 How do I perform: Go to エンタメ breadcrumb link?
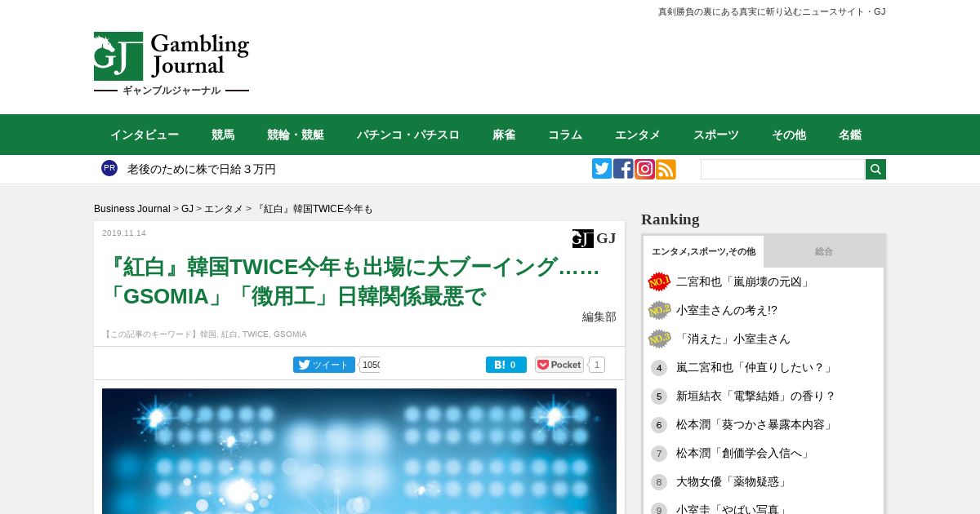tap(224, 209)
